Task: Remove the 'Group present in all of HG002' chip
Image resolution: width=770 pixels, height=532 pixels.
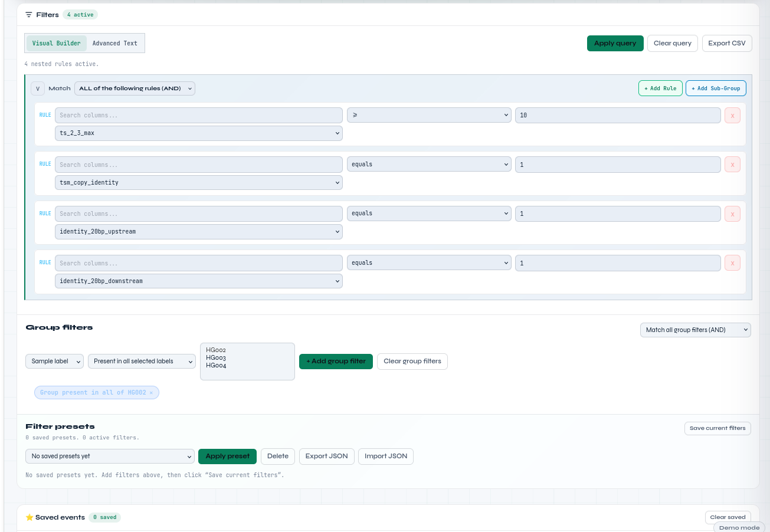Action: [151, 393]
